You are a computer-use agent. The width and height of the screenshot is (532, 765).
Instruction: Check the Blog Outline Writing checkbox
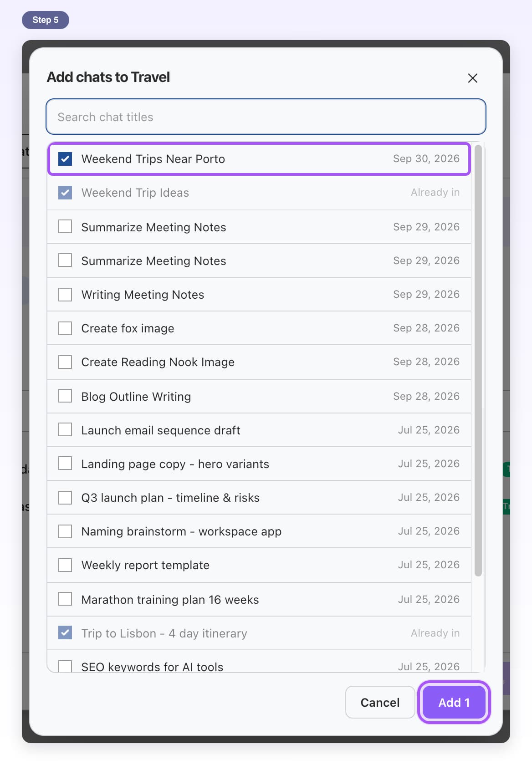pos(65,396)
